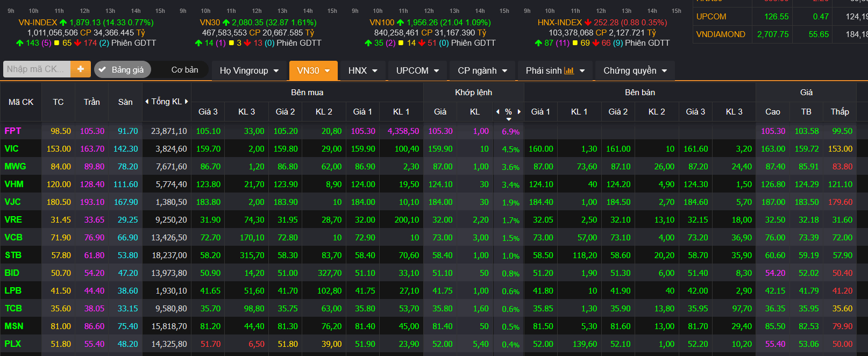
Task: Click the VNDIAMOND index name
Action: coord(721,34)
